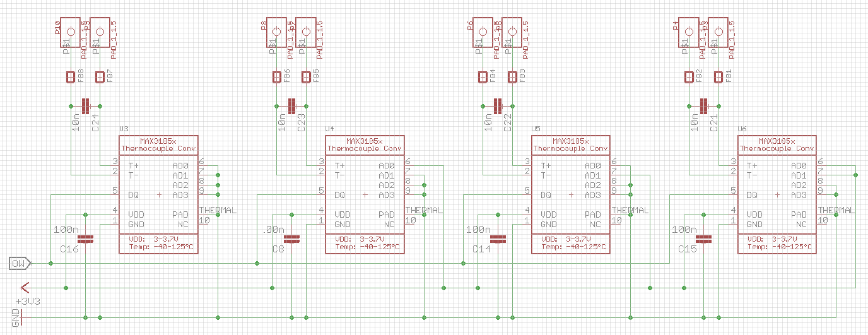Select the 100n value beside C14
This screenshot has height=335, width=868.
(478, 229)
